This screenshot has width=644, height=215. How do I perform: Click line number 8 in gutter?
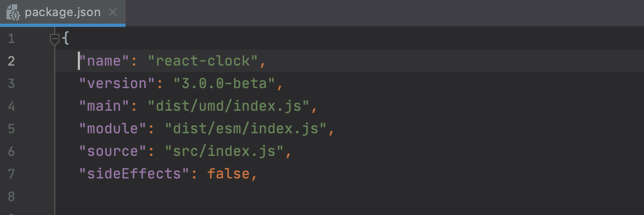tap(11, 197)
